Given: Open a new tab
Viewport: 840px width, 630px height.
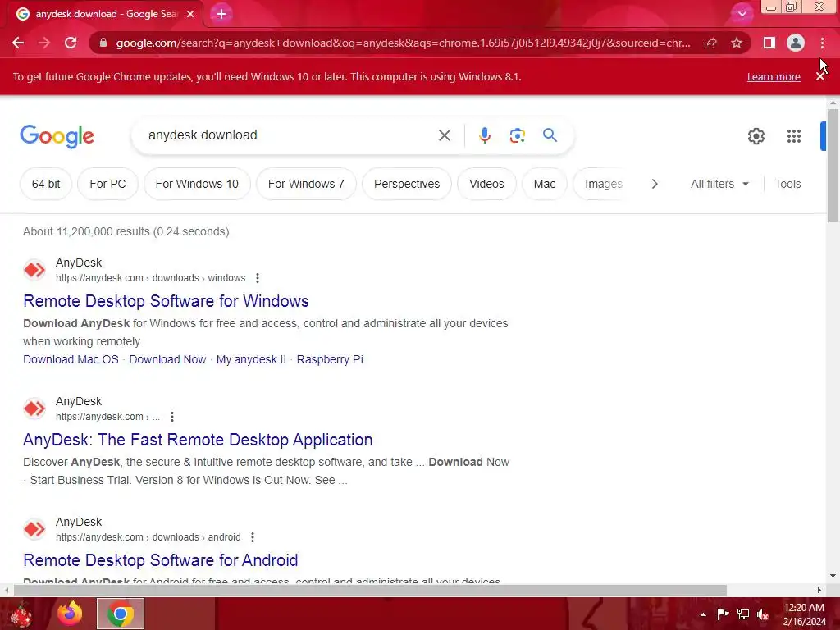Looking at the screenshot, I should (x=221, y=14).
